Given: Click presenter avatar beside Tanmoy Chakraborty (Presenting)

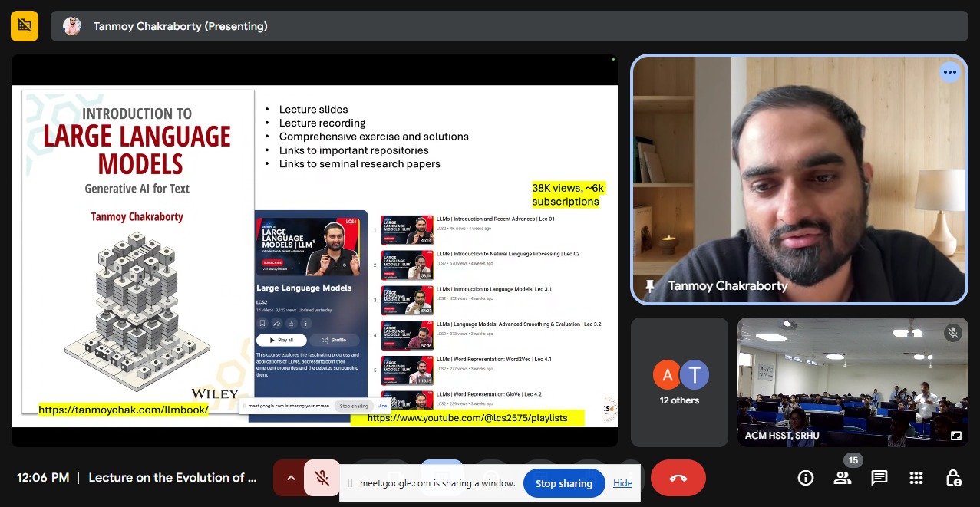Looking at the screenshot, I should [x=72, y=26].
